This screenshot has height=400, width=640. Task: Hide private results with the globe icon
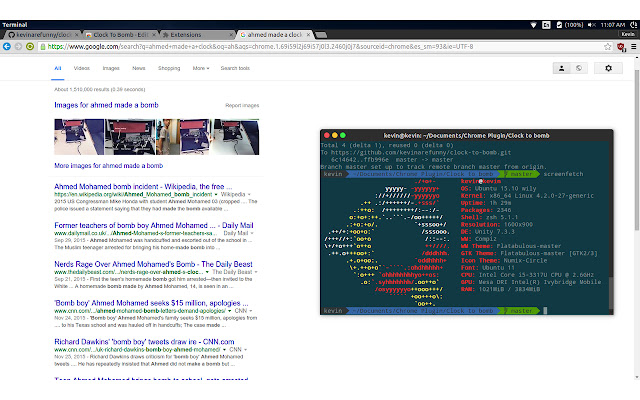click(579, 68)
